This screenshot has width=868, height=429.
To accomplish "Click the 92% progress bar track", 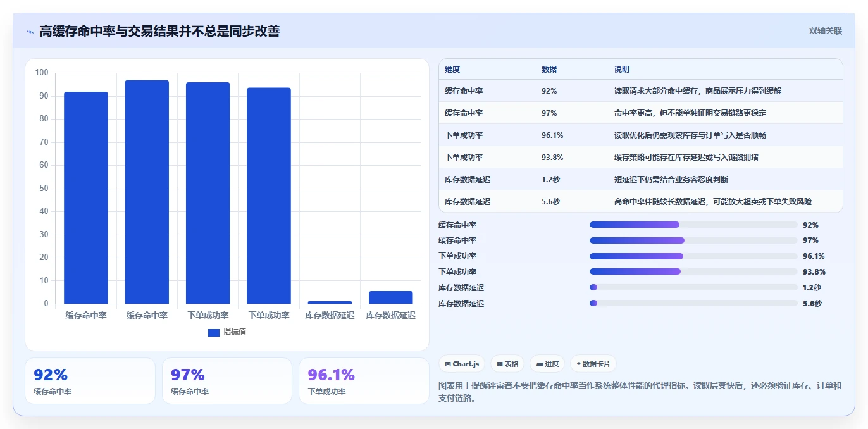I will click(x=693, y=225).
